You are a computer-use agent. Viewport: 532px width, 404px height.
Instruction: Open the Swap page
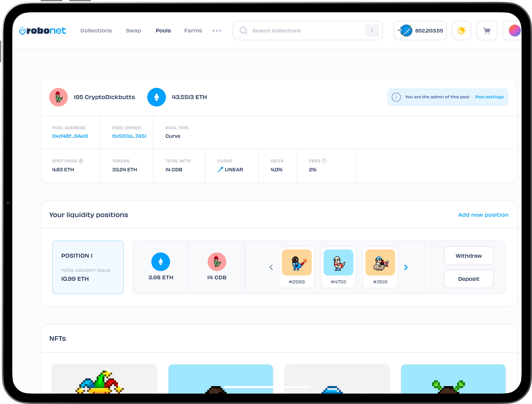[x=133, y=31]
